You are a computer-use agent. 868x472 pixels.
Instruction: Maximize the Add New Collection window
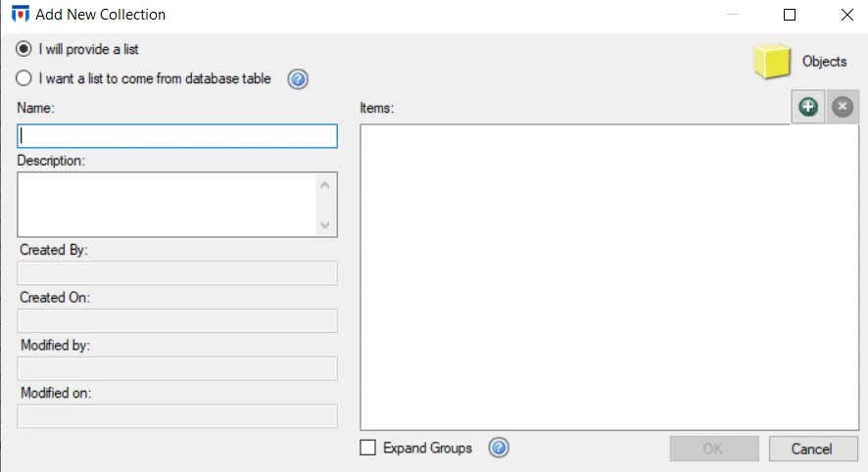(790, 15)
